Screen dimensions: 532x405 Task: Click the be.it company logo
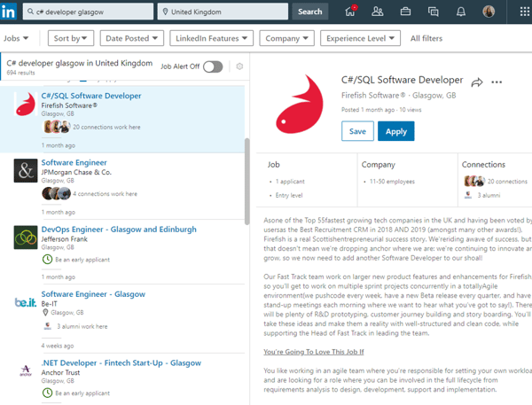pos(26,302)
